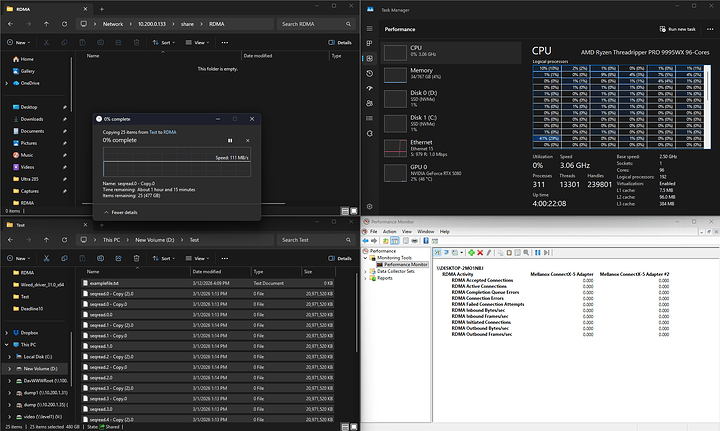Viewport: 720px width, 431px height.
Task: Open Help menu in Performance Monitor
Action: tap(444, 231)
